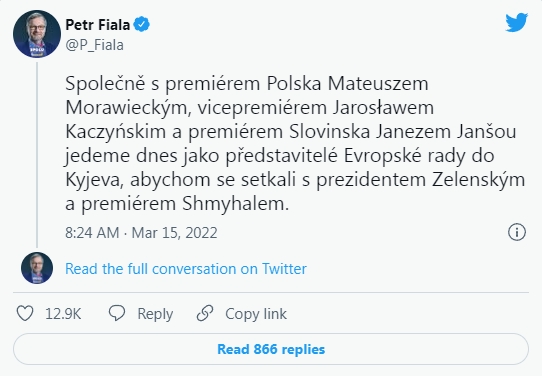Open the circled info icon beside the date
This screenshot has width=542, height=376.
click(517, 232)
